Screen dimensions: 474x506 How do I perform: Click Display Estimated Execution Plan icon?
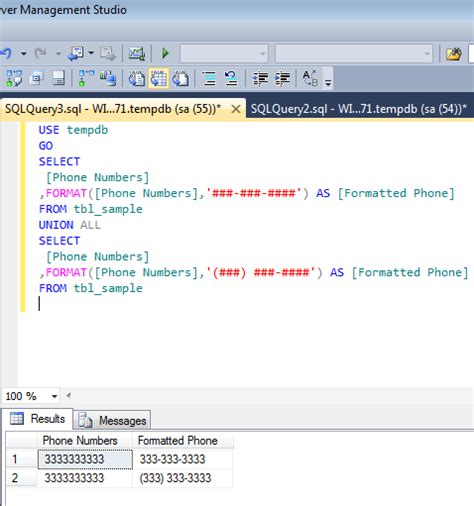point(14,78)
